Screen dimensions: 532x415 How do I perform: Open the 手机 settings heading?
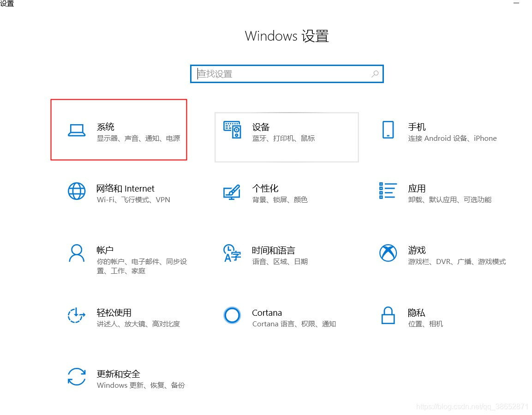[417, 127]
